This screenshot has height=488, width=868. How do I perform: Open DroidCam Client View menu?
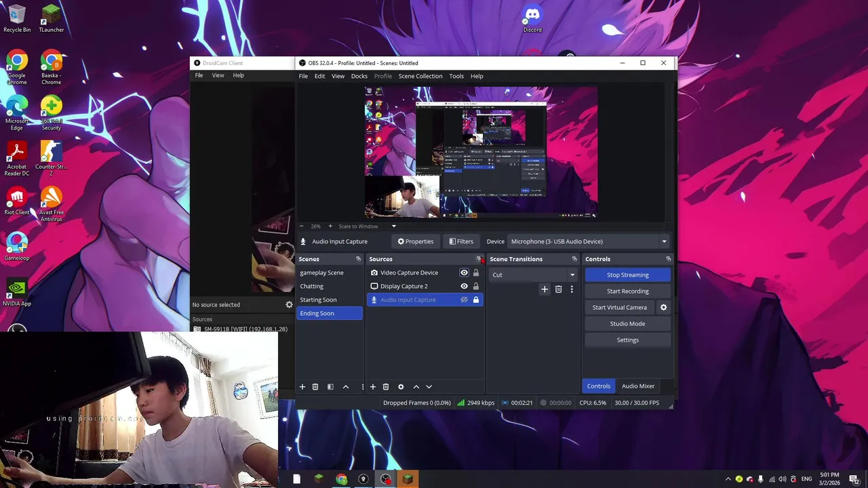click(218, 75)
